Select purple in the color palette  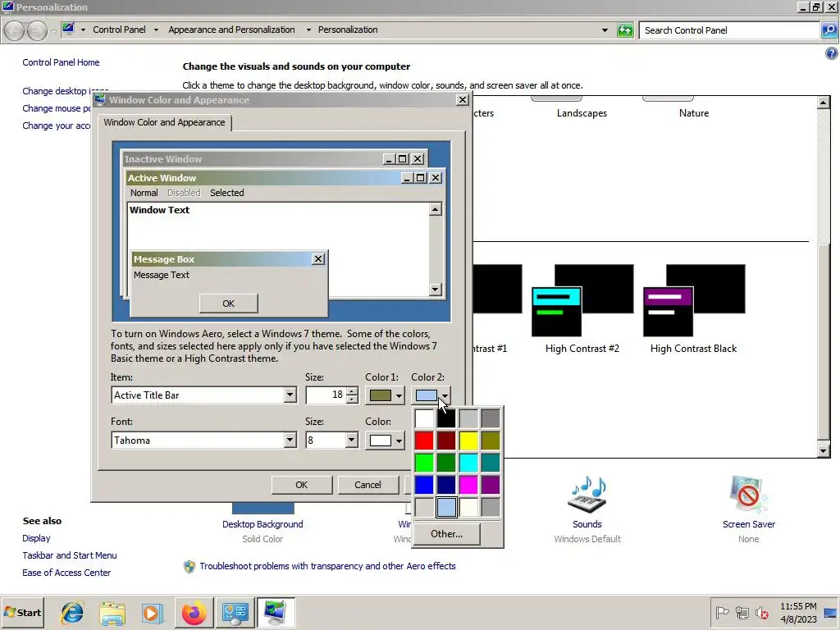[x=491, y=485]
